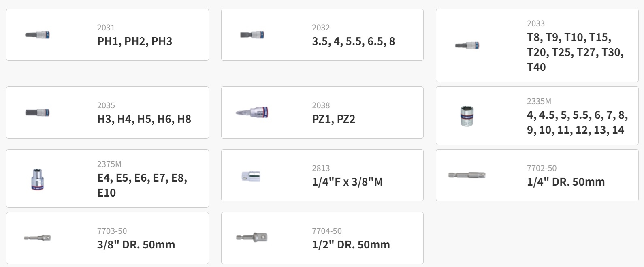The height and width of the screenshot is (267, 644).
Task: Select the H3, H4, H5, H6, H8 text
Action: click(144, 119)
